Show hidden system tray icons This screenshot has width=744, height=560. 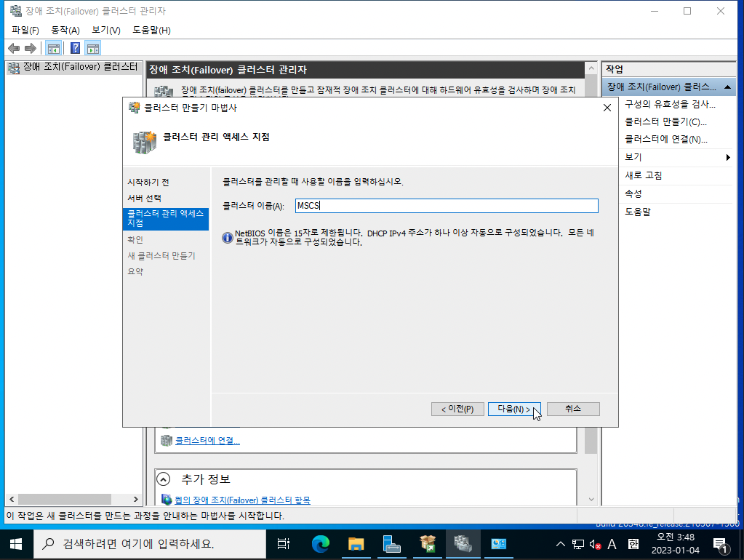pos(561,544)
